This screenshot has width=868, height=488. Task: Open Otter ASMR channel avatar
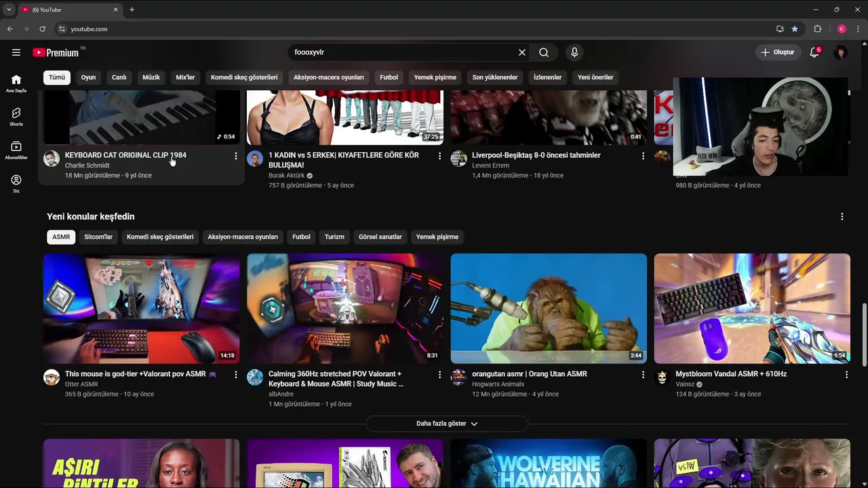(x=52, y=378)
